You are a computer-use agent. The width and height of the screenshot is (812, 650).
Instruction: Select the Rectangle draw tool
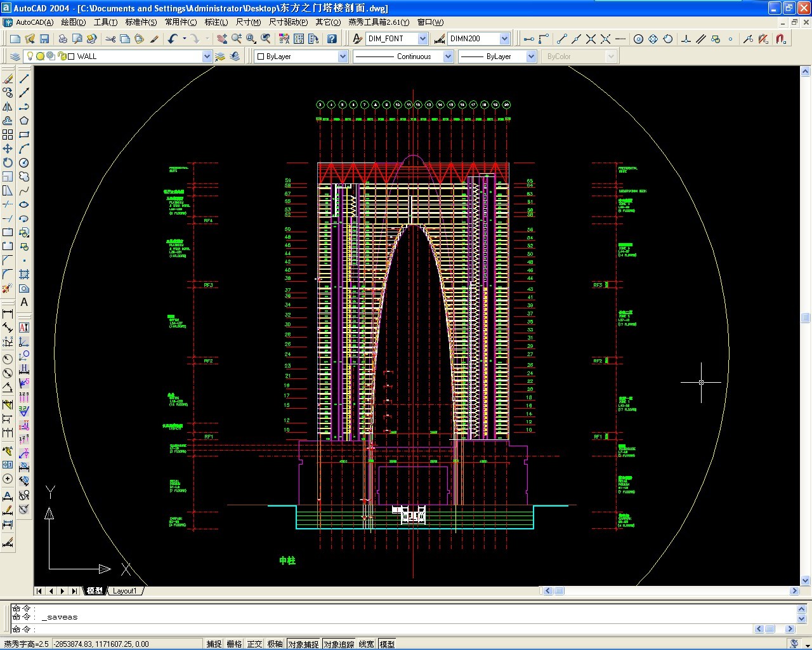click(24, 135)
